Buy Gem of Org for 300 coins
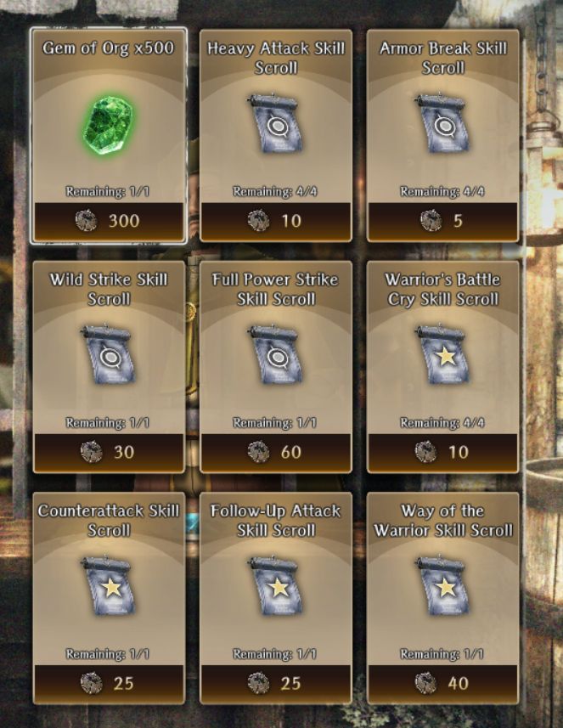The height and width of the screenshot is (728, 563). pyautogui.click(x=109, y=221)
